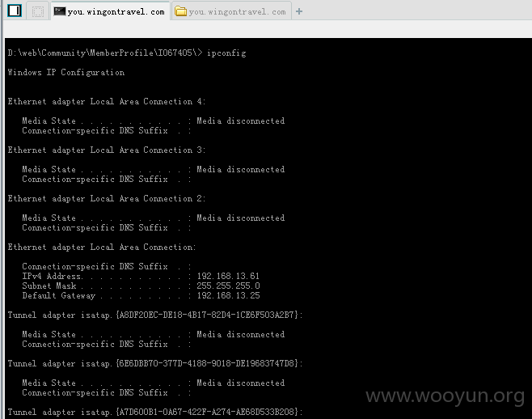Click the IPv4 address 192.168.13.61
Screen dimensions: 532x419
[x=228, y=276]
